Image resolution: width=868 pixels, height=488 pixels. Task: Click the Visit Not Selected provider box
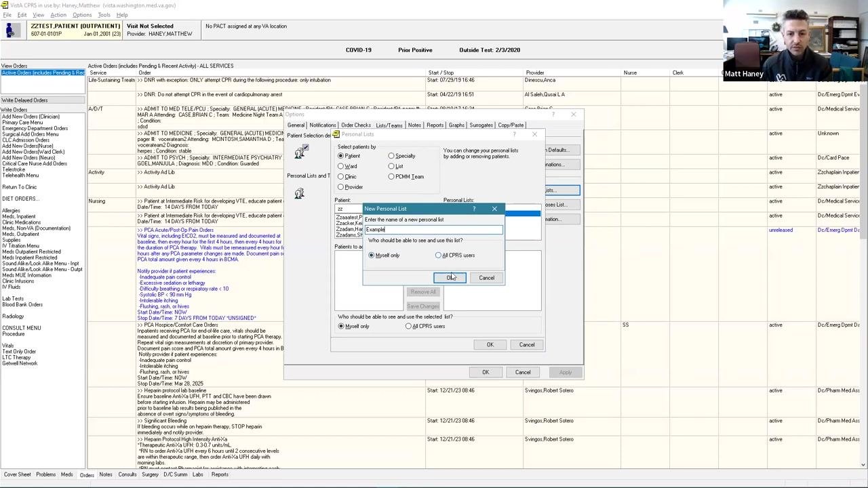(x=163, y=30)
